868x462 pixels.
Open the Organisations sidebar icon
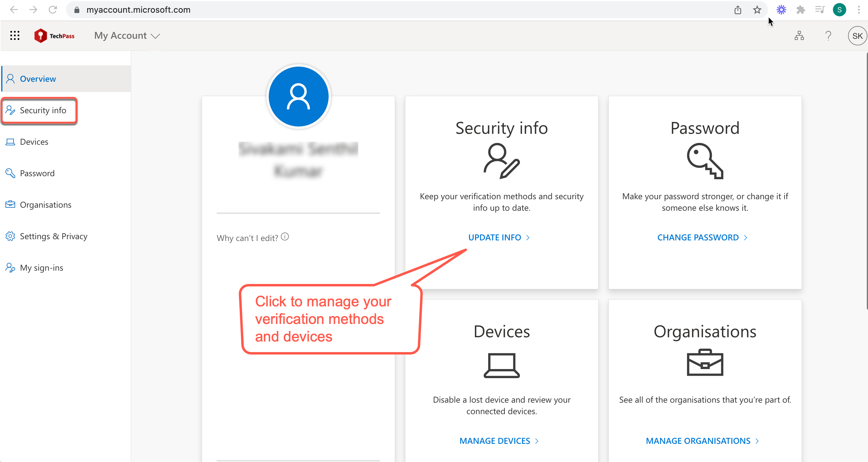(10, 204)
